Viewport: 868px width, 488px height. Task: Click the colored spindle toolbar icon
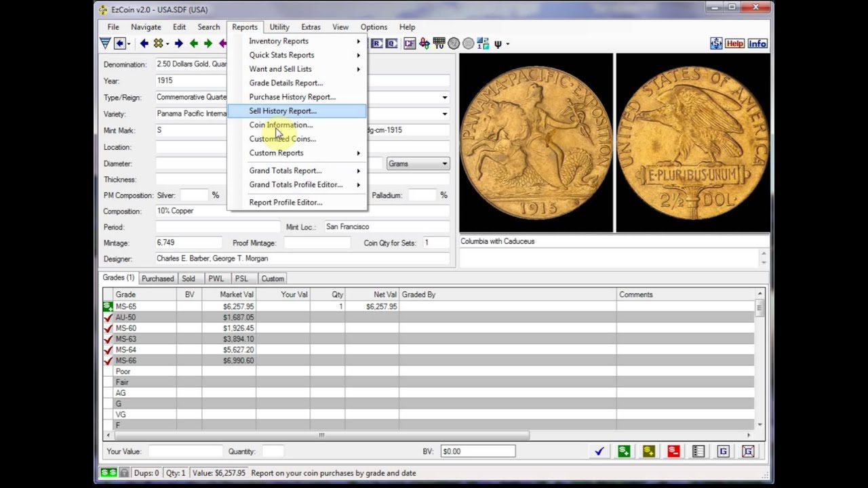(x=425, y=43)
